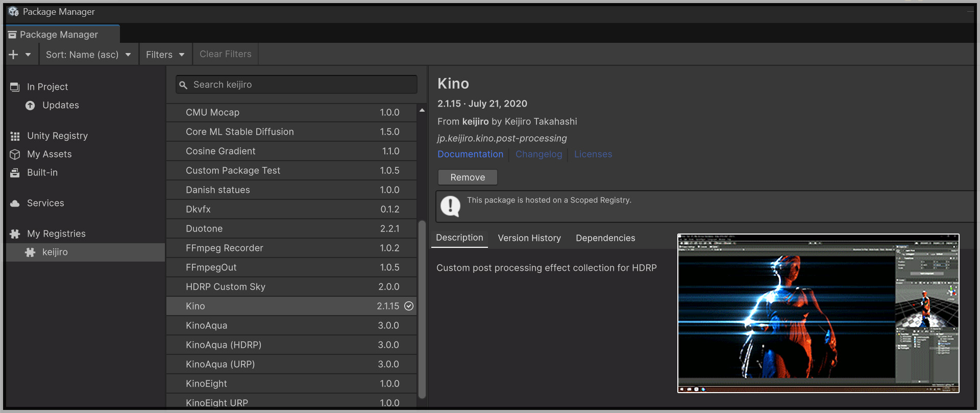Click the Services cloud icon

15,203
